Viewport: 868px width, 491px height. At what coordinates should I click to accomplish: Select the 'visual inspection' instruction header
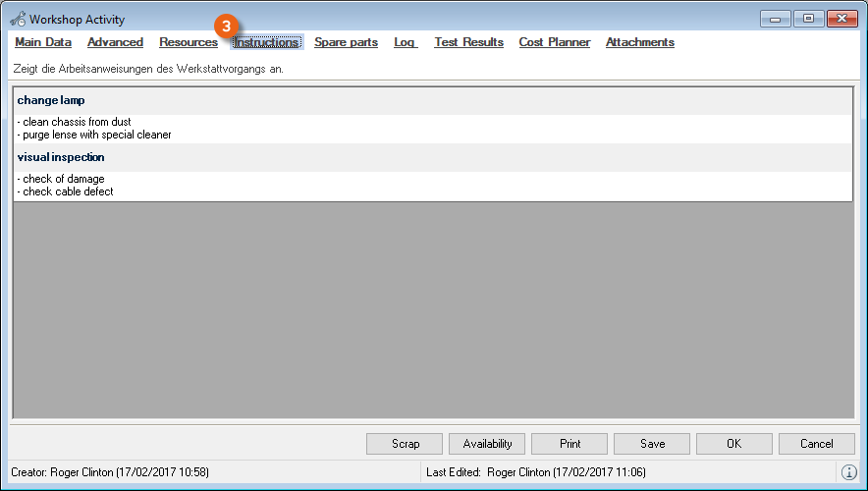61,157
